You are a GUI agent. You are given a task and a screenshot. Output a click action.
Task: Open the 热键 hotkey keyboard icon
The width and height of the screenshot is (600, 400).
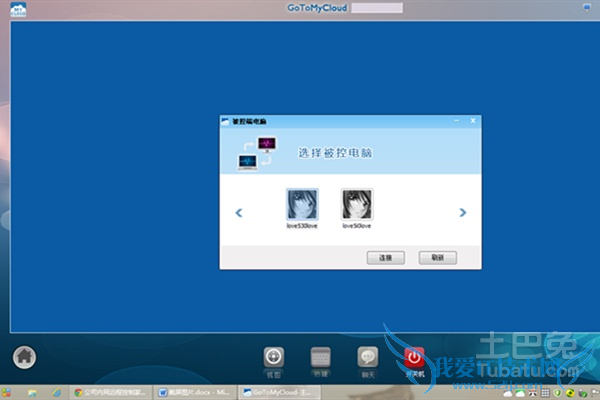(321, 358)
